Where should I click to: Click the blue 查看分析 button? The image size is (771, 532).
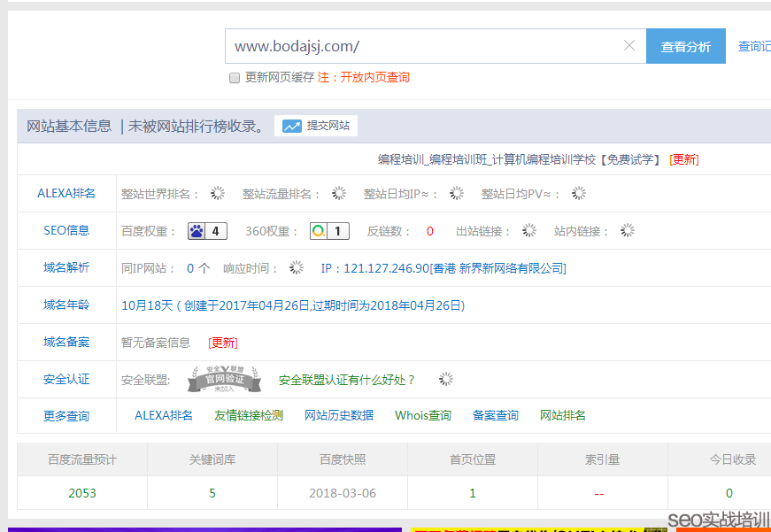click(x=686, y=45)
